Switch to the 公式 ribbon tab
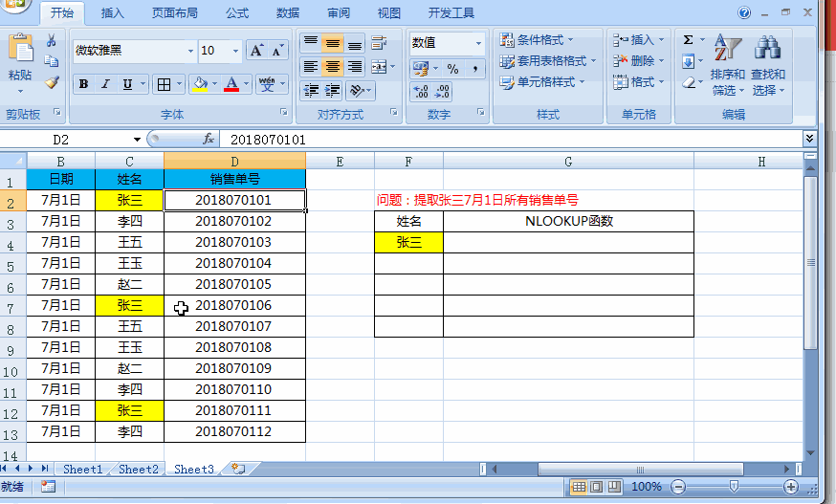The height and width of the screenshot is (504, 836). 236,13
